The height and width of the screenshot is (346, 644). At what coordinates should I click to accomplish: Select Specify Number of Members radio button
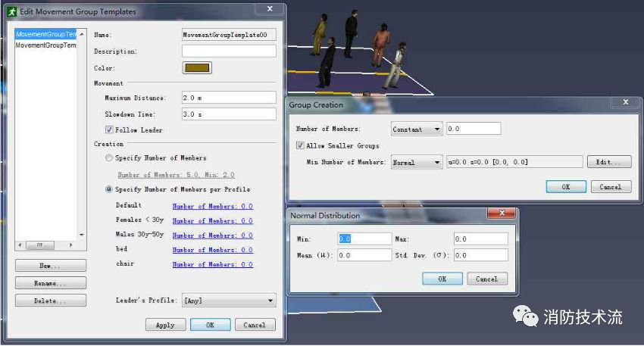tap(110, 158)
